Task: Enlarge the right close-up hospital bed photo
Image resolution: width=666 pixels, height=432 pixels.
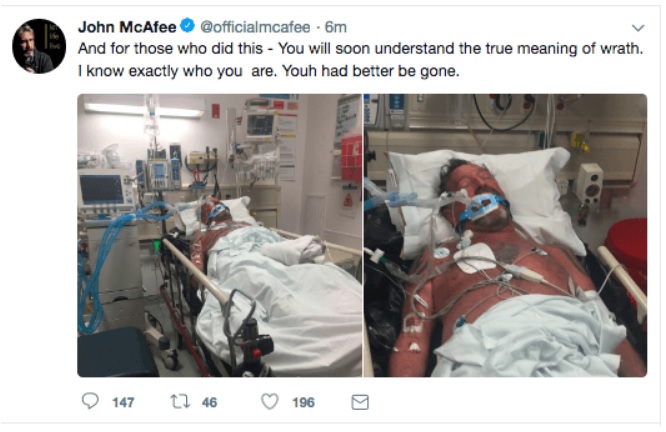Action: tap(505, 235)
